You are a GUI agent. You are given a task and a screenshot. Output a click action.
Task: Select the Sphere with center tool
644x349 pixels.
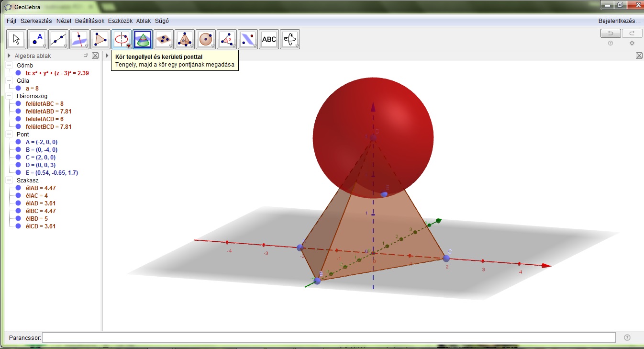tap(206, 39)
